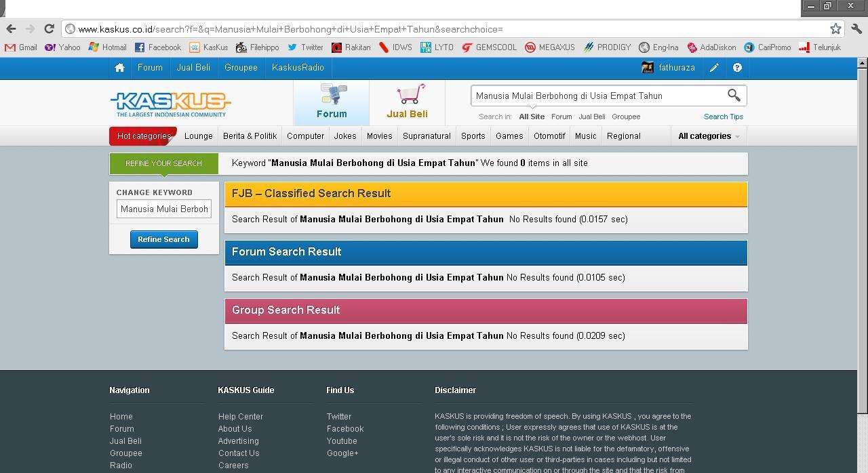Screen dimensions: 868x473
Task: Open the Rakitan bookmark
Action: (x=351, y=47)
